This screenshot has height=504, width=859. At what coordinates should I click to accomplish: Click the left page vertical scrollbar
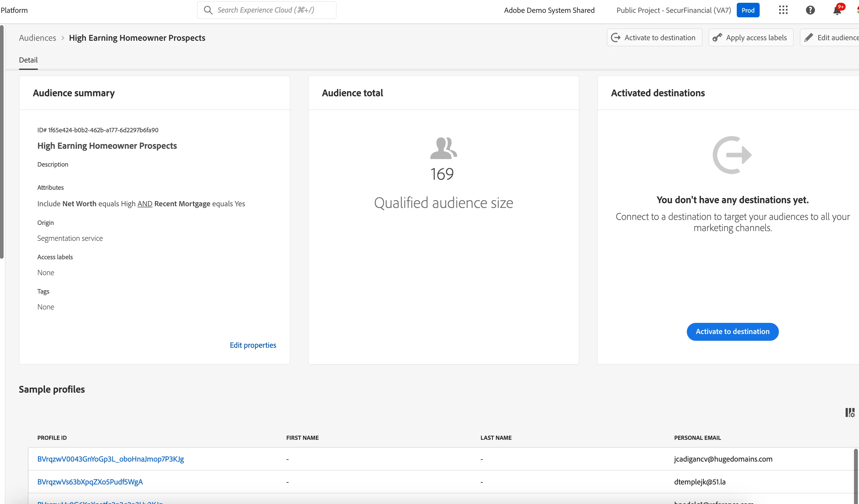point(2,141)
